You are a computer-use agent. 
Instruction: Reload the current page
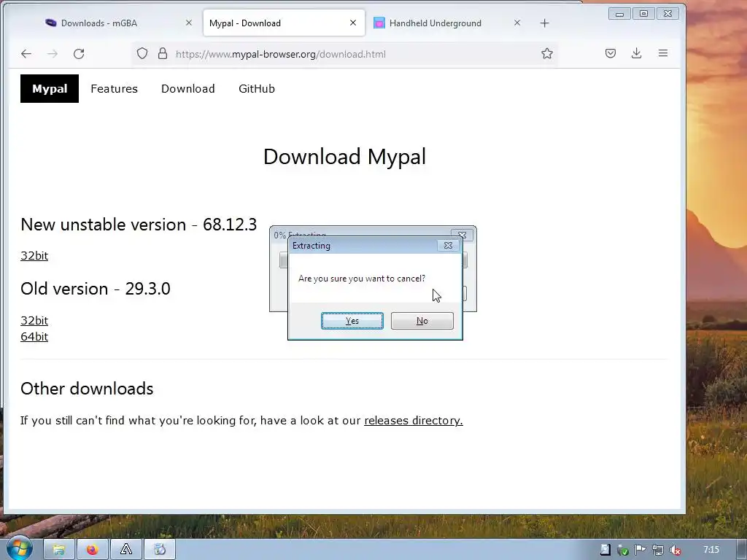coord(79,54)
